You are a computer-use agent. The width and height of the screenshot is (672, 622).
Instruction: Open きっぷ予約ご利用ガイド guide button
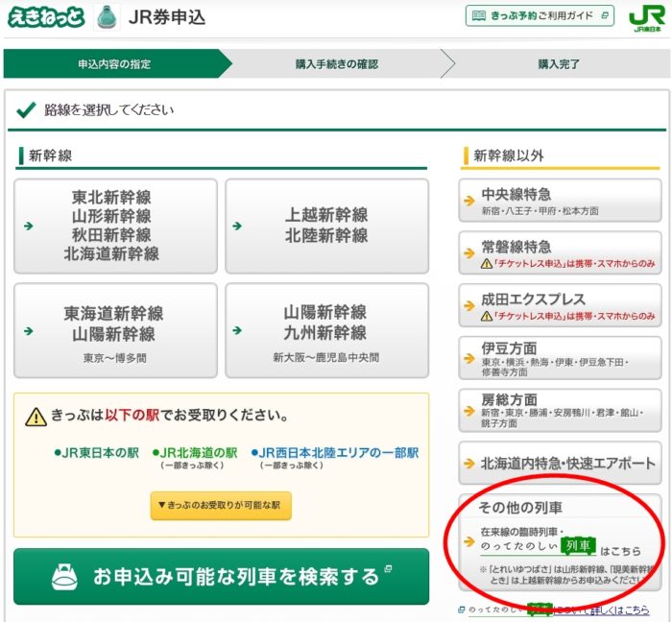click(x=540, y=16)
